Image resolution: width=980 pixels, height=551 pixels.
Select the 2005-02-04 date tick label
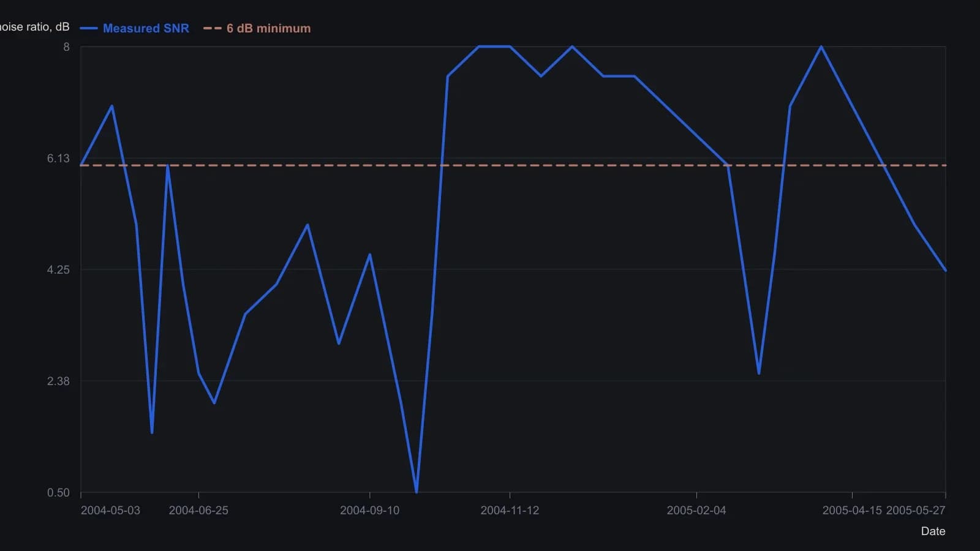(696, 511)
